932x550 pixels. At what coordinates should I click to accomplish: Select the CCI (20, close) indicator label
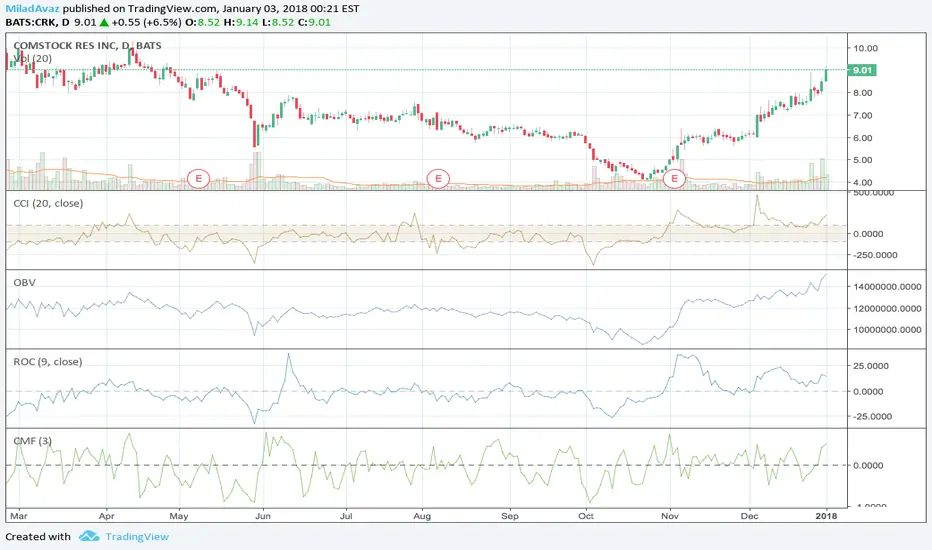tap(48, 203)
